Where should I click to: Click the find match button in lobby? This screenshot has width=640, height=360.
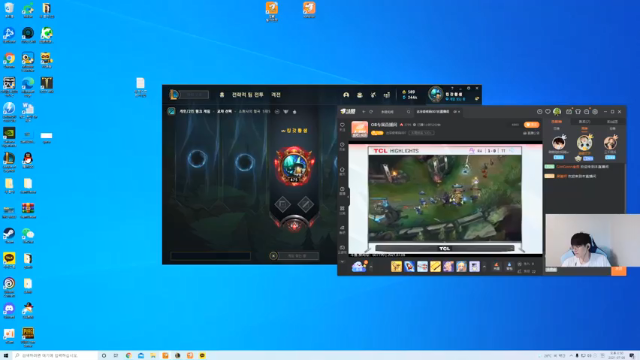pos(298,256)
